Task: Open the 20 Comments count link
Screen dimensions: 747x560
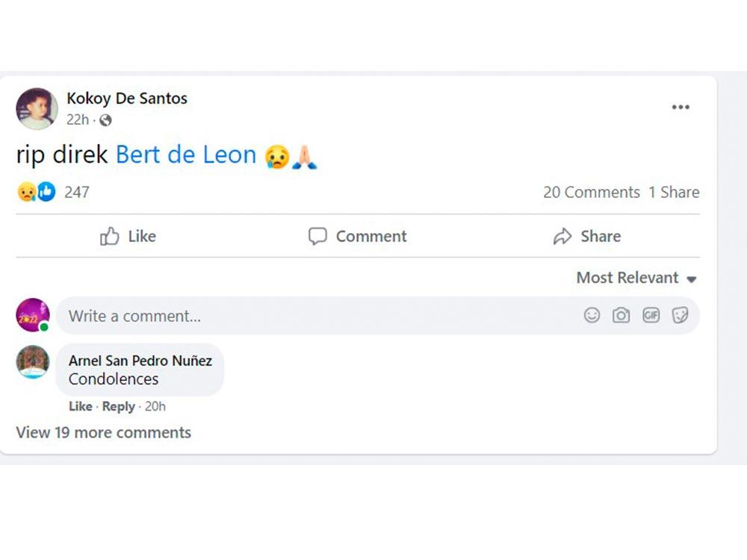Action: click(591, 193)
